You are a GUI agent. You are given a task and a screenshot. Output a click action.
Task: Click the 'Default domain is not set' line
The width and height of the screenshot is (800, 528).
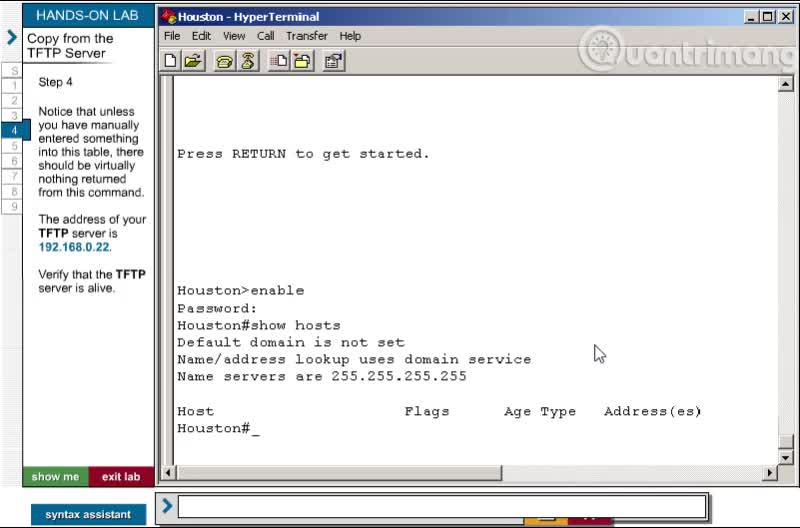click(291, 342)
